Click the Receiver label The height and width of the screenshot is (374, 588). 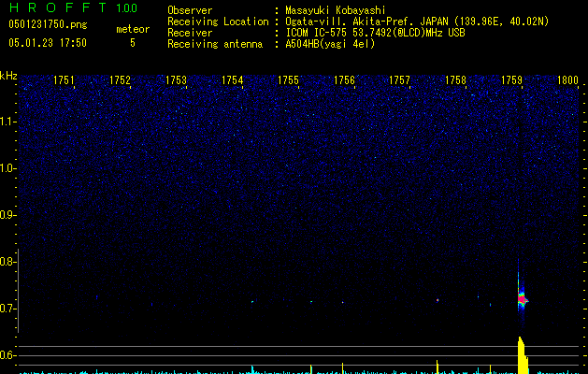point(190,33)
